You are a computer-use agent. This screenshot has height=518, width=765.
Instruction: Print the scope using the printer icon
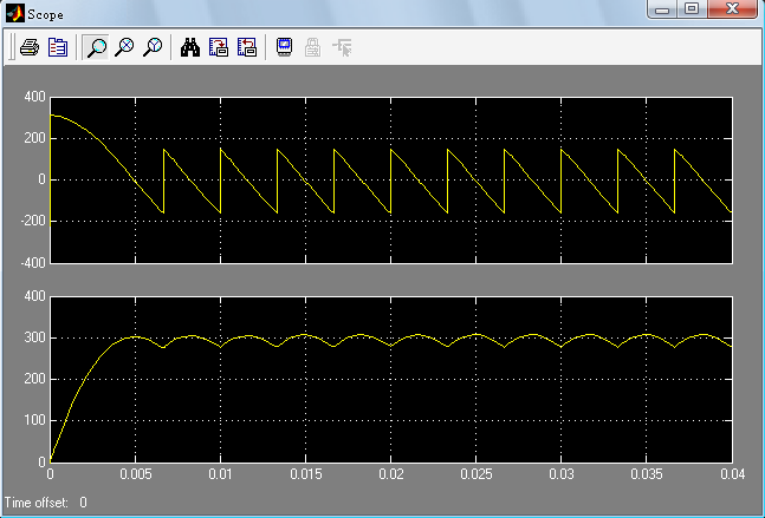29,47
